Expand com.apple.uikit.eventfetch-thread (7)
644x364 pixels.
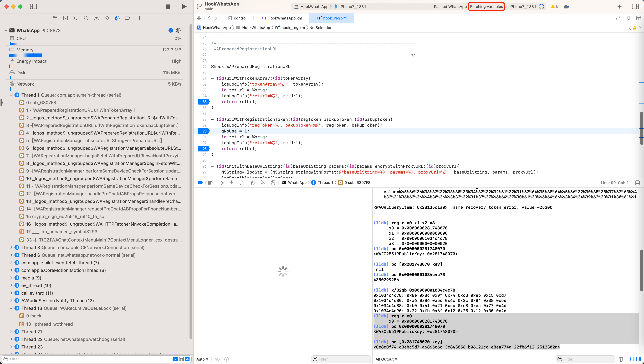click(x=11, y=263)
